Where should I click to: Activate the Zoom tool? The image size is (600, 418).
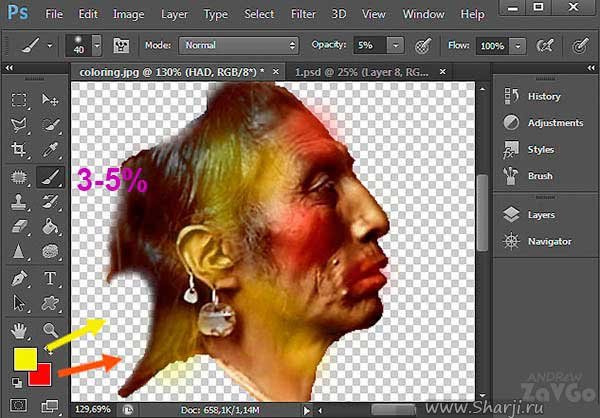(x=49, y=329)
